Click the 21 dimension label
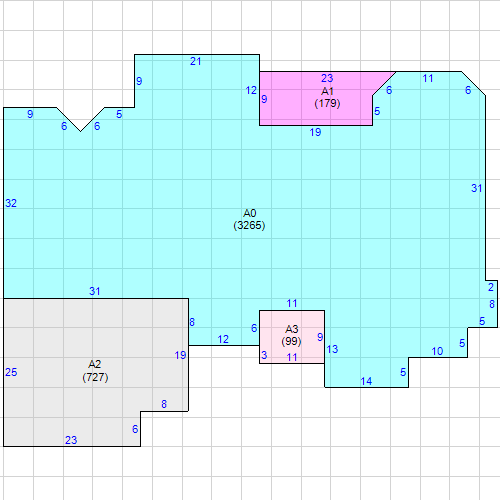The height and width of the screenshot is (500, 500). tap(196, 61)
